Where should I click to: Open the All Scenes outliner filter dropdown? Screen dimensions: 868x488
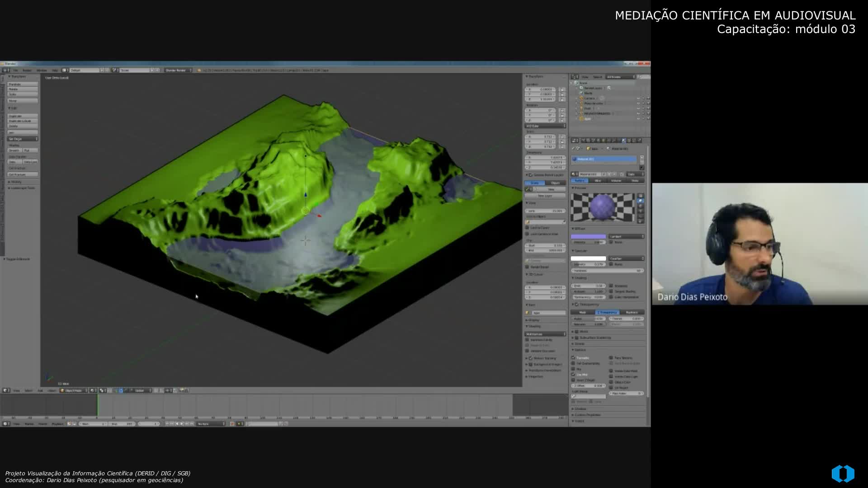621,77
